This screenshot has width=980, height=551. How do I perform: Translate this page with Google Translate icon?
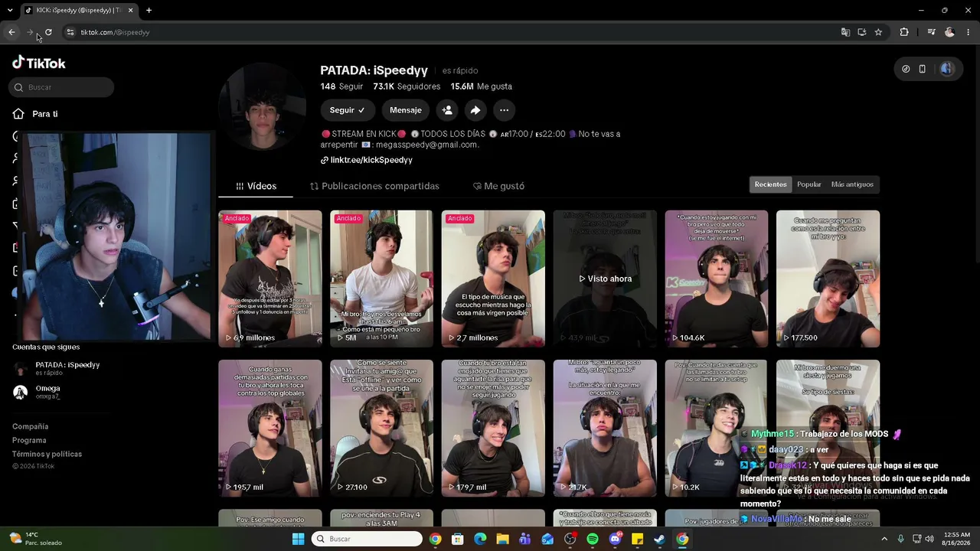(x=845, y=32)
